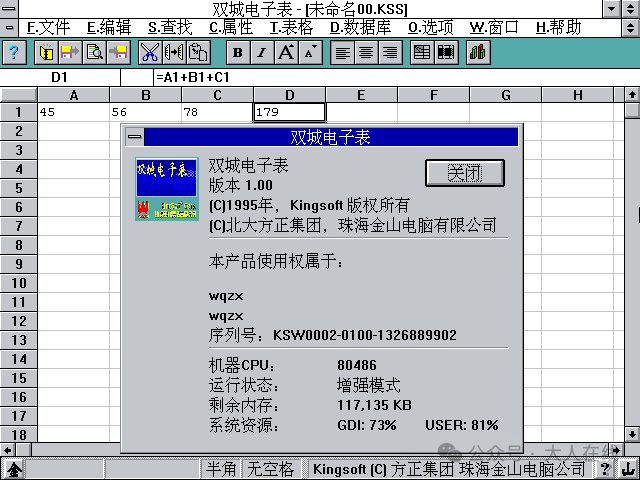The image size is (640, 480).
Task: Click the formula bar showing =A1+B1+C1
Action: (x=396, y=77)
